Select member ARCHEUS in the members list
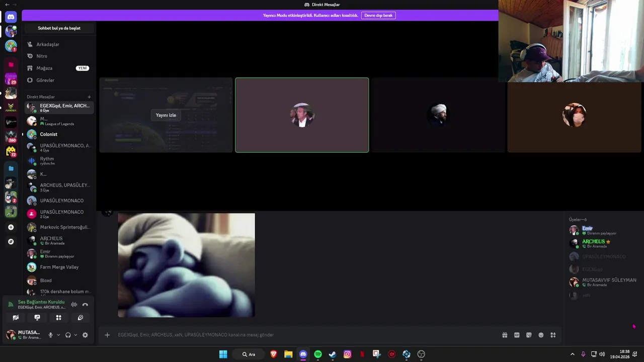The image size is (644, 362). point(604,243)
